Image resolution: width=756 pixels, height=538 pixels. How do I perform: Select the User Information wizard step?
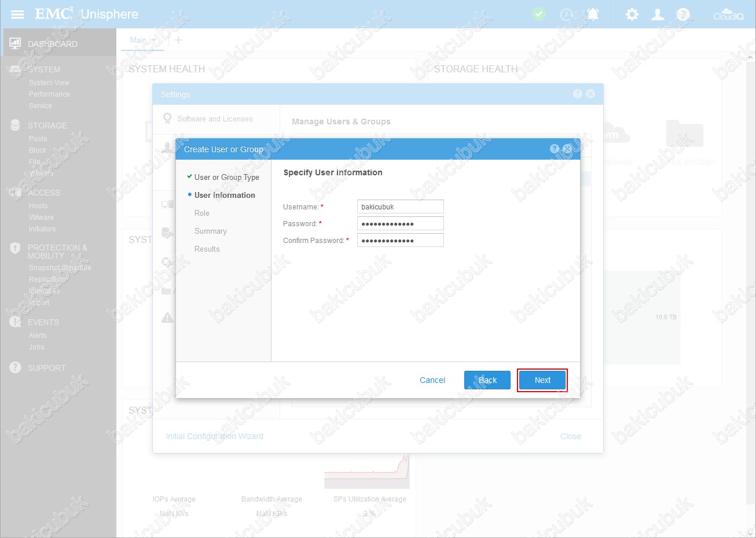225,195
